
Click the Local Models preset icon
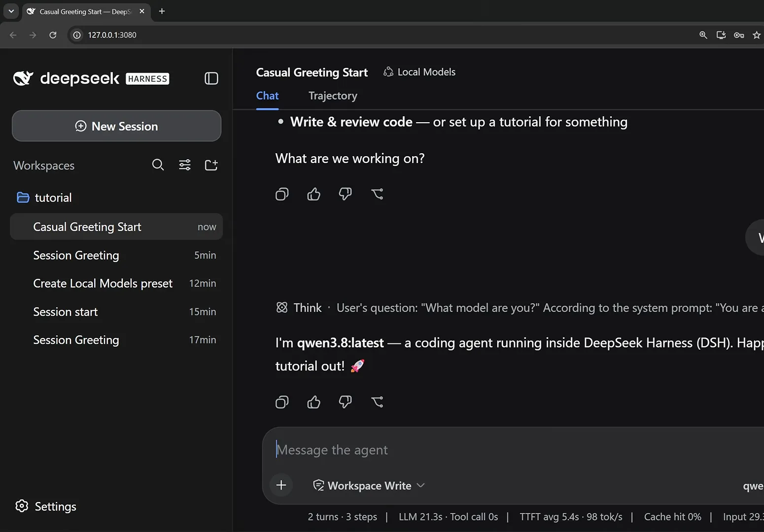388,72
